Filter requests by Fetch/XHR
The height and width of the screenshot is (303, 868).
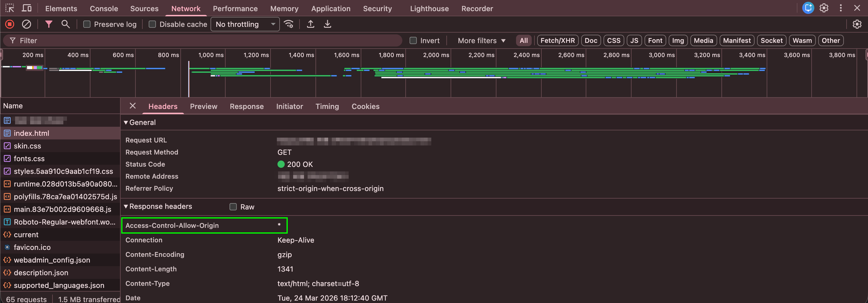[557, 40]
